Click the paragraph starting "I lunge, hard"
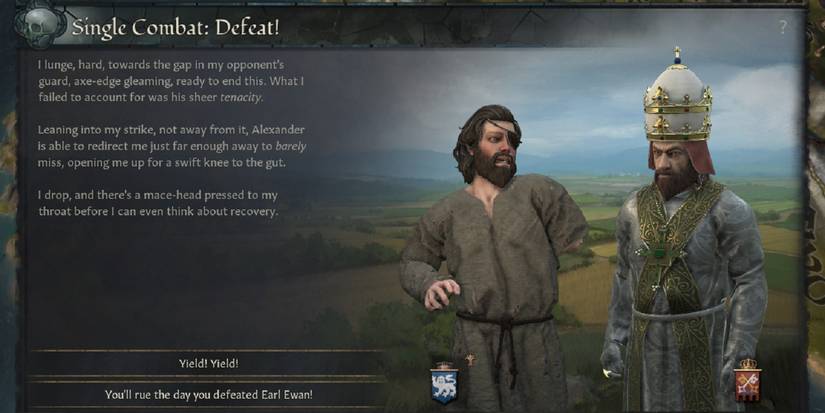 170,81
